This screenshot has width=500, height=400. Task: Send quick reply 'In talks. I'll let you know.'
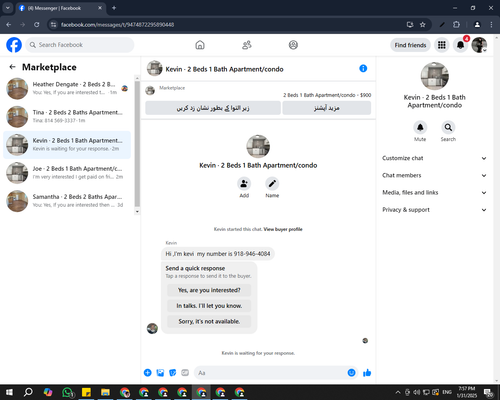click(x=209, y=306)
